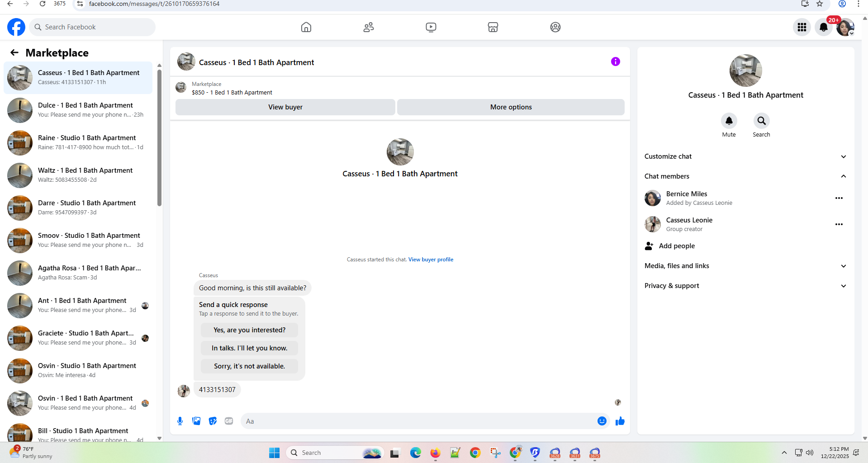
Task: Open the Osvin 1 Bed 1 Bath chat
Action: [78, 403]
